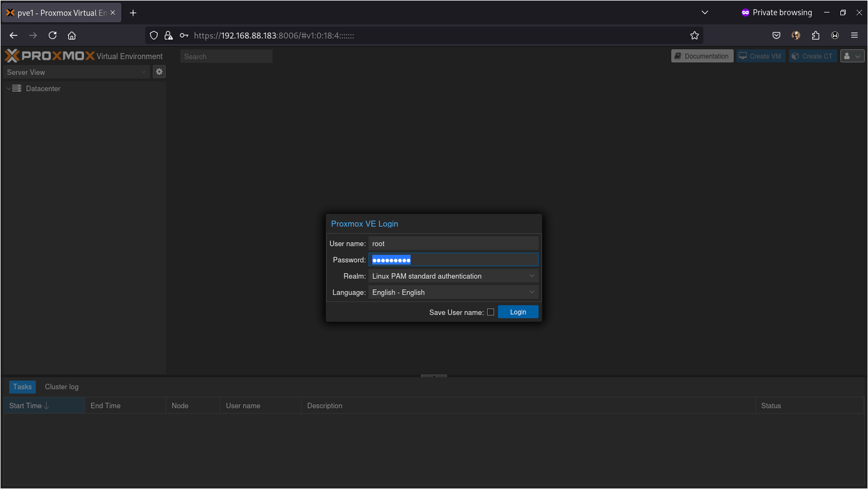Image resolution: width=868 pixels, height=489 pixels.
Task: Open the Documentation button
Action: 702,56
